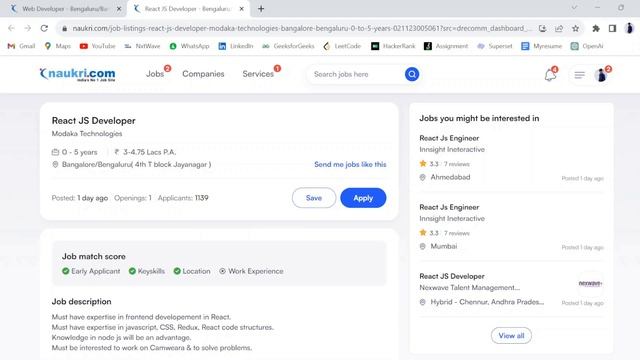This screenshot has height=360, width=640.
Task: Click the profile avatar on Naukri header
Action: (x=601, y=75)
